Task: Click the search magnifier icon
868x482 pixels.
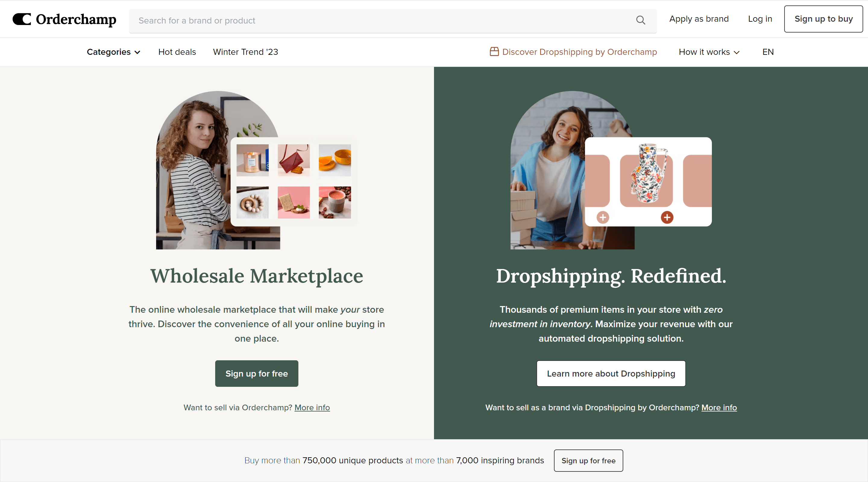Action: (641, 20)
